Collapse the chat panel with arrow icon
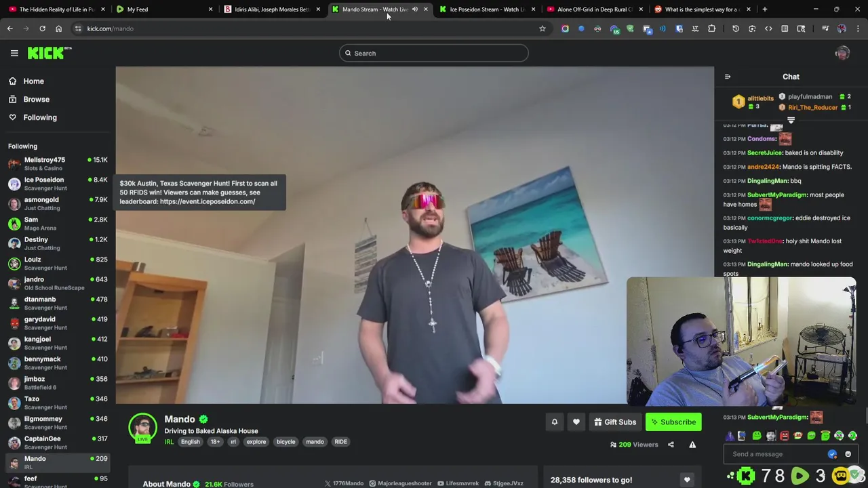This screenshot has width=868, height=488. coord(728,77)
